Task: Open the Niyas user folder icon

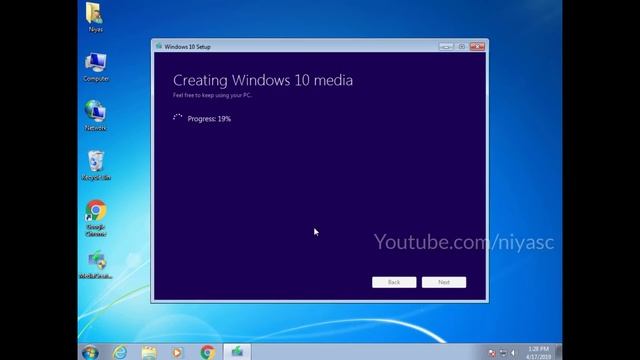Action: [95, 17]
